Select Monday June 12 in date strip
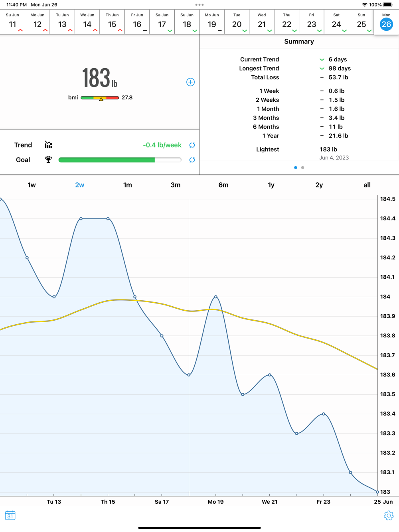This screenshot has width=399, height=532. 38,22
